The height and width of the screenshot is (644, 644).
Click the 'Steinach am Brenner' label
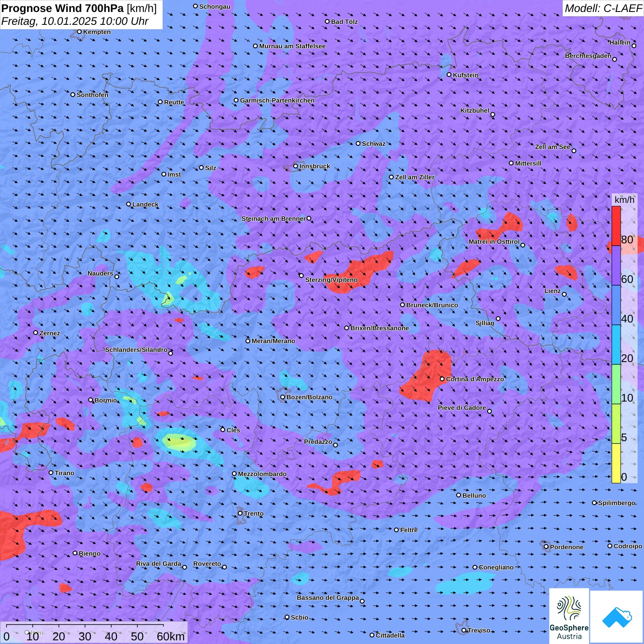273,218
